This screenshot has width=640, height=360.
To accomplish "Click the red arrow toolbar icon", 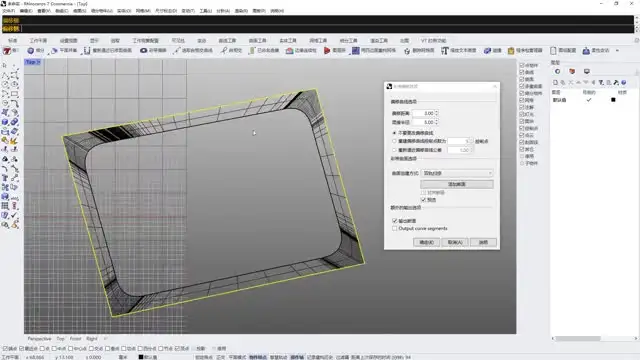I will (x=327, y=51).
